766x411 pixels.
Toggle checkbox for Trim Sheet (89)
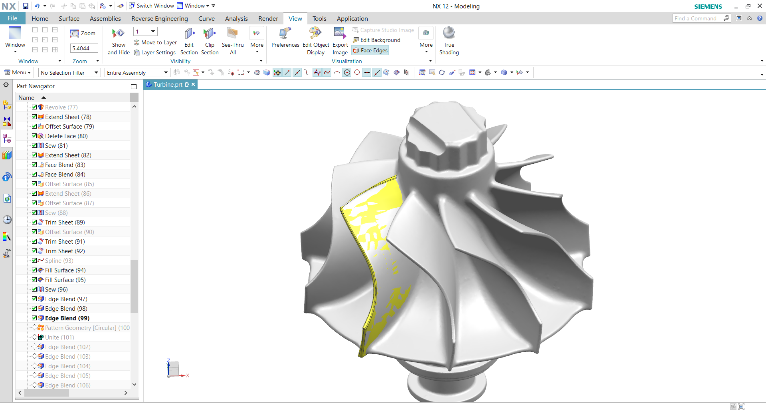pos(35,222)
